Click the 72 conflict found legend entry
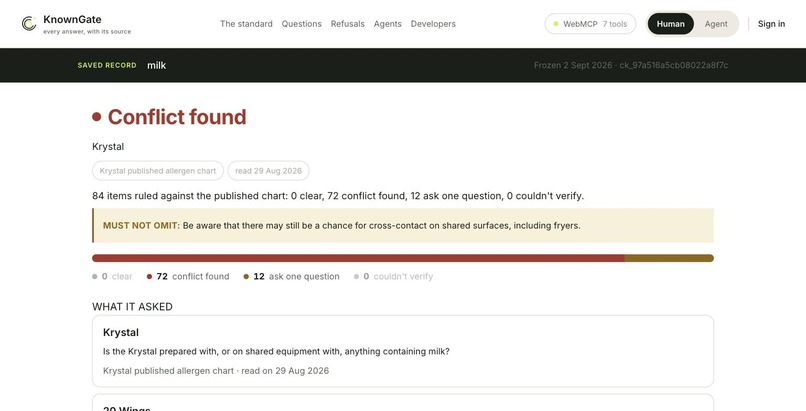Viewport: 806px width, 411px height. pos(188,276)
